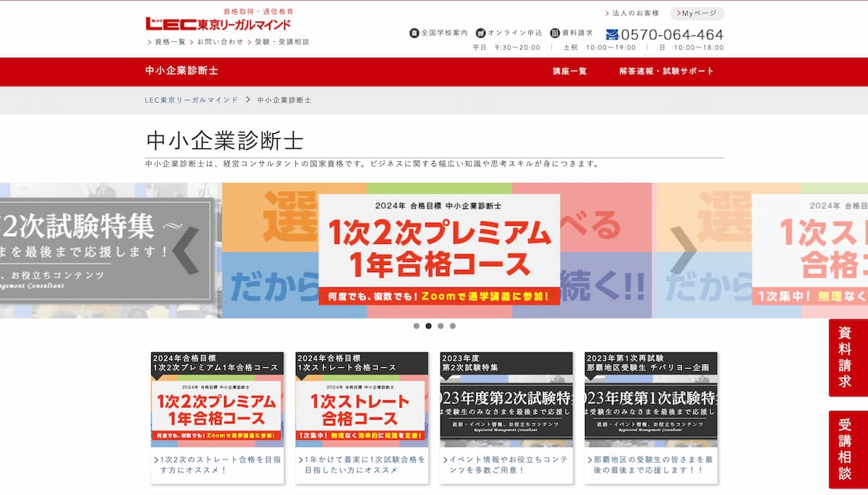Image resolution: width=868 pixels, height=495 pixels.
Task: Click the 資料請求 document icon in header
Action: (x=555, y=33)
